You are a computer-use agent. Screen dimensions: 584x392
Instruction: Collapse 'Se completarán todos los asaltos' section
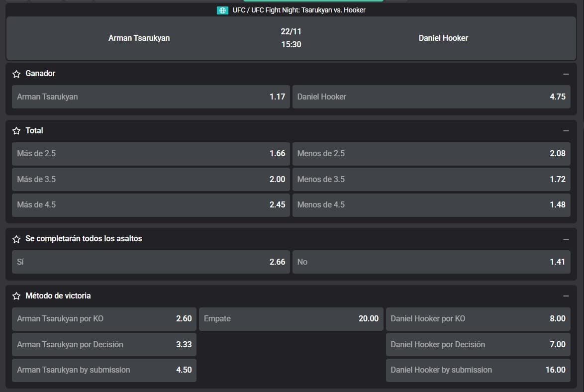click(566, 239)
